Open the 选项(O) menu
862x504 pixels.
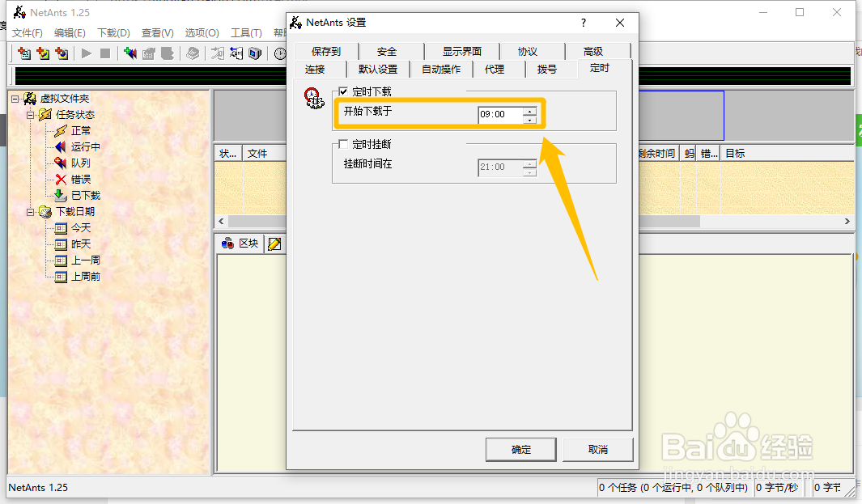(x=202, y=33)
